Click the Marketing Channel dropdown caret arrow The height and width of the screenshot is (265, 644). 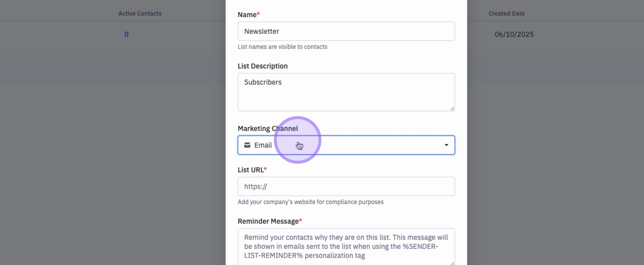pyautogui.click(x=446, y=145)
